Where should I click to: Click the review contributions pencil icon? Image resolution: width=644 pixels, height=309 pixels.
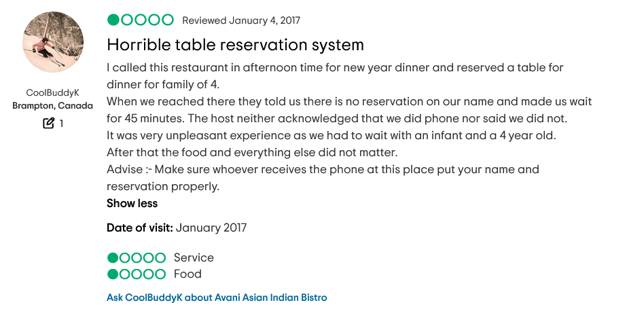tap(48, 123)
